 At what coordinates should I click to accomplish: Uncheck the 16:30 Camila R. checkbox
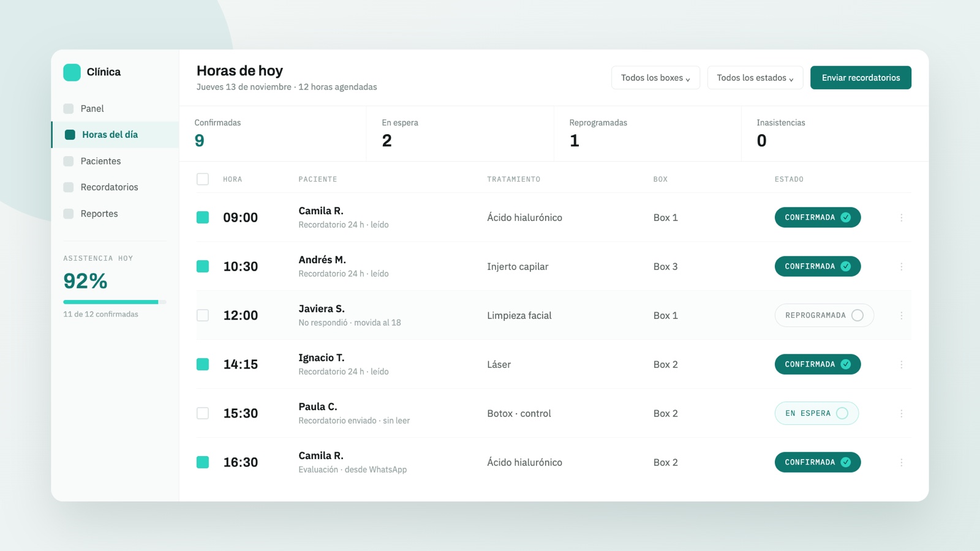[x=203, y=462]
